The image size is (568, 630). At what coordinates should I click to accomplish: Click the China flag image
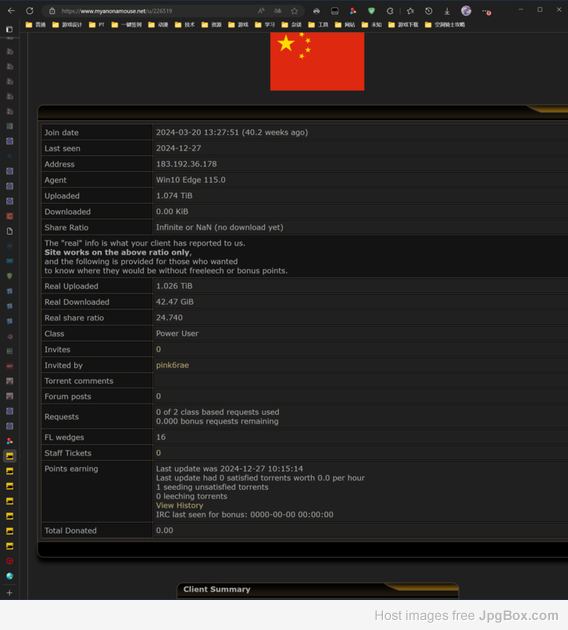click(x=317, y=61)
